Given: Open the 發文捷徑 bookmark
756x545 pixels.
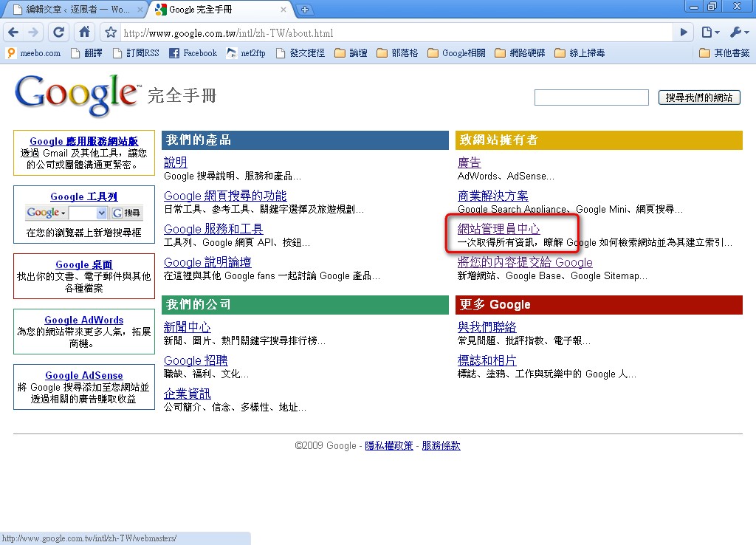Looking at the screenshot, I should (300, 53).
